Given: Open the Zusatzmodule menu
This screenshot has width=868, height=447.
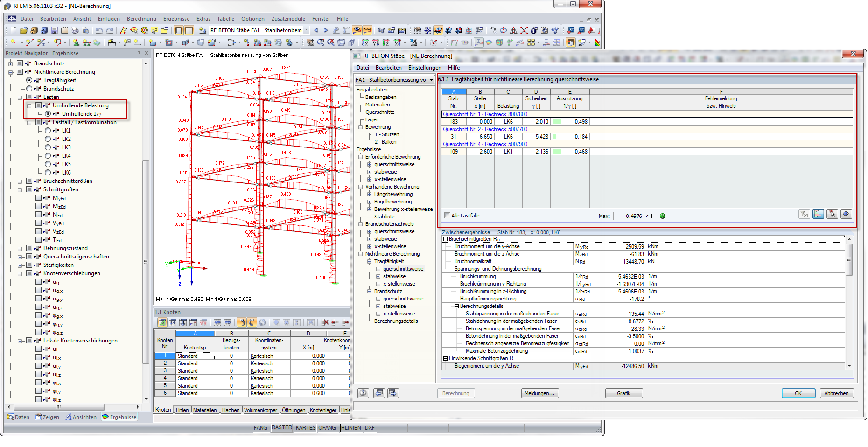Looking at the screenshot, I should click(288, 19).
